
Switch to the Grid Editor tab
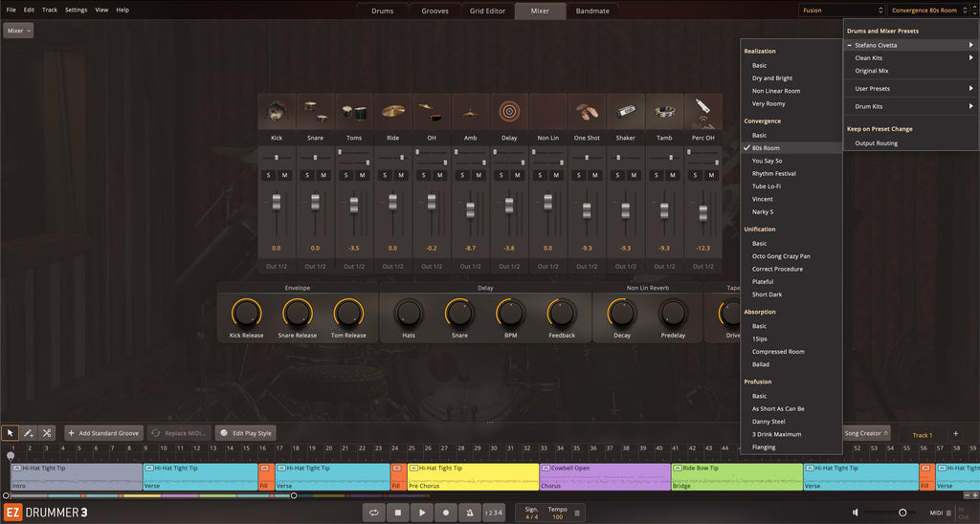[x=487, y=11]
